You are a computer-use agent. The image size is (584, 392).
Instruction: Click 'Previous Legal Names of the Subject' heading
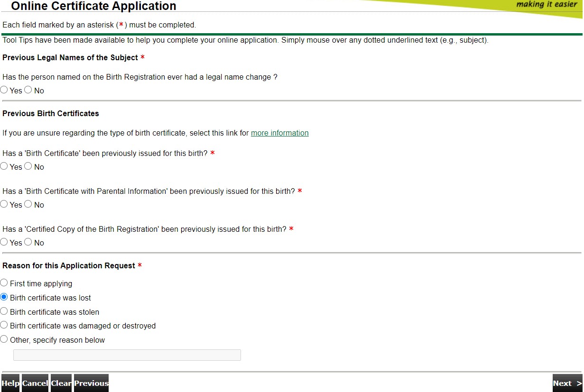(70, 58)
